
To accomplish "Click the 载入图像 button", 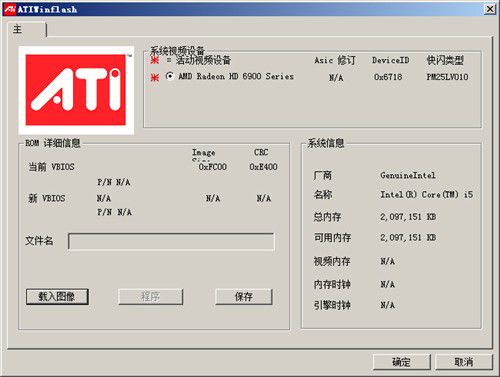I will (57, 296).
